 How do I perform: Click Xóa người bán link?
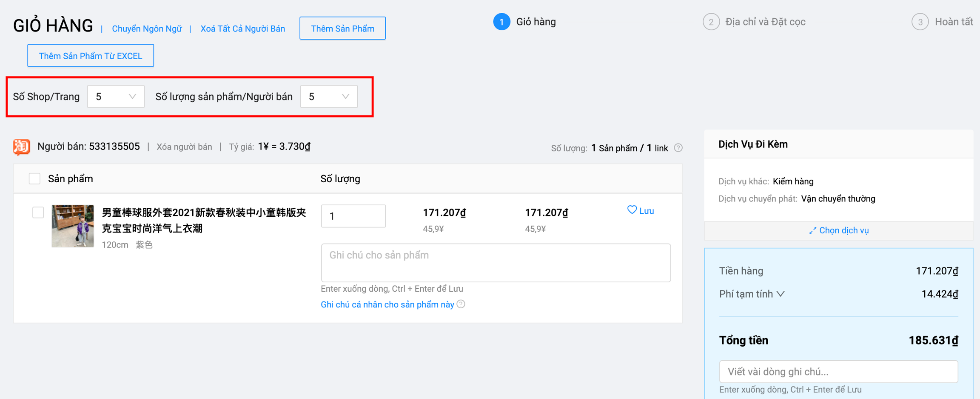click(184, 147)
